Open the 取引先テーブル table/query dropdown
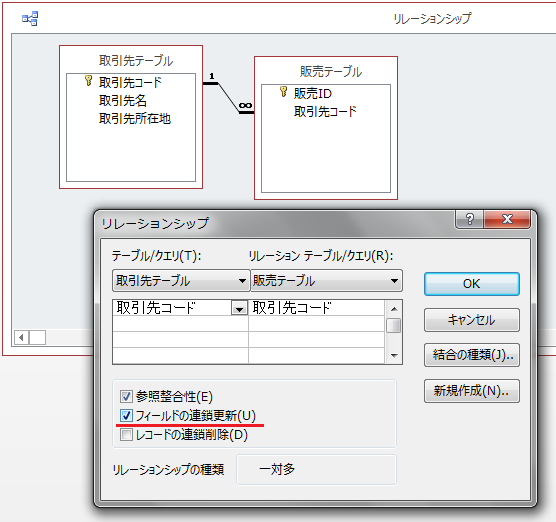 (242, 281)
